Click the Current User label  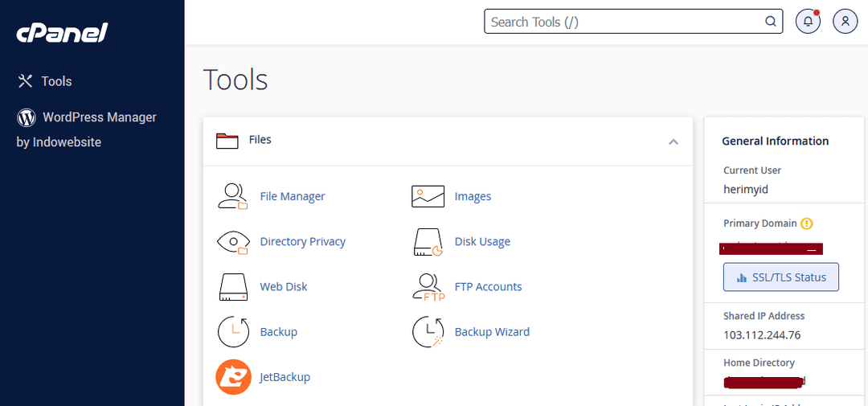(x=751, y=170)
